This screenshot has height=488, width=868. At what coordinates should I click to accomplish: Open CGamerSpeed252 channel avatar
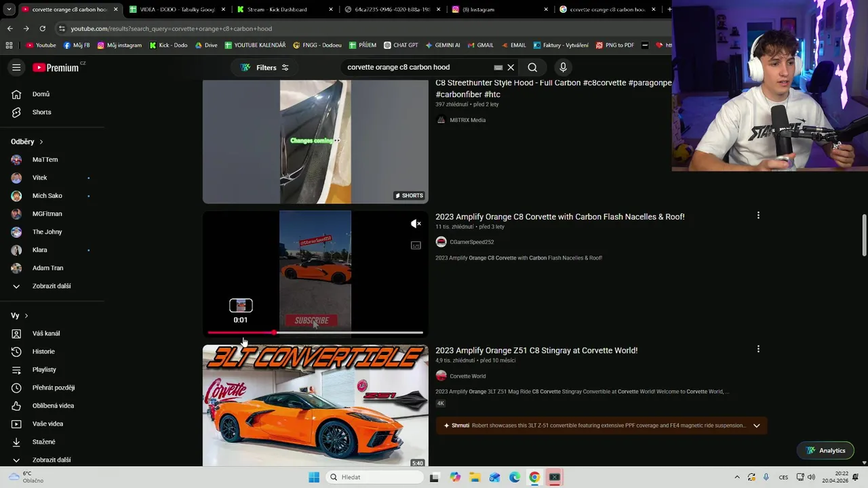(441, 242)
